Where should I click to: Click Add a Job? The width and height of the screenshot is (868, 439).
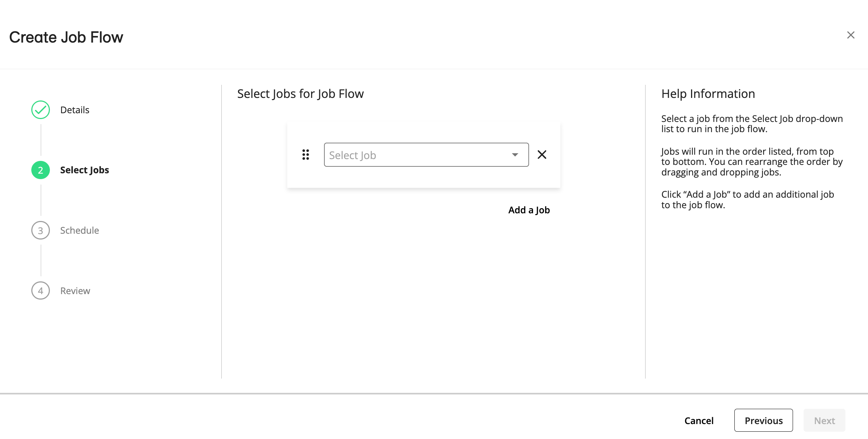click(529, 210)
